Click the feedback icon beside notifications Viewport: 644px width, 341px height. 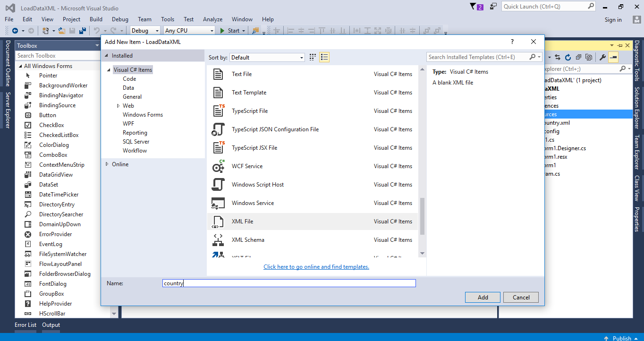[493, 7]
